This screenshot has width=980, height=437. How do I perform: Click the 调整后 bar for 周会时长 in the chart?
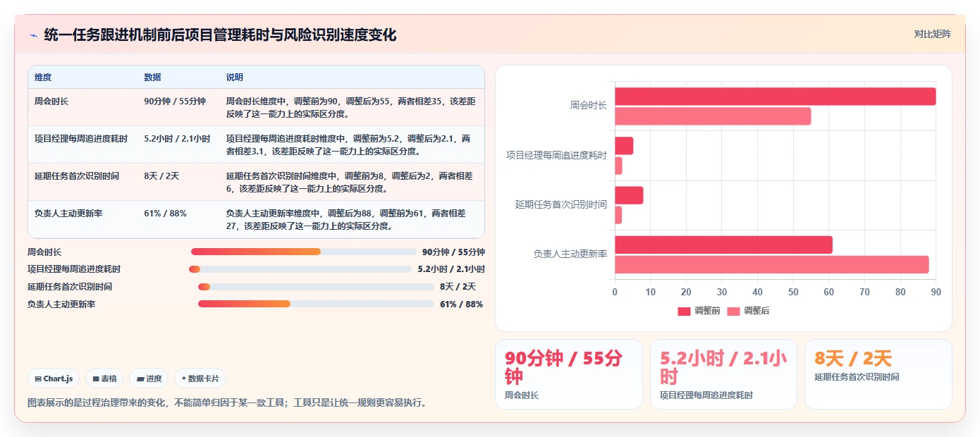713,116
